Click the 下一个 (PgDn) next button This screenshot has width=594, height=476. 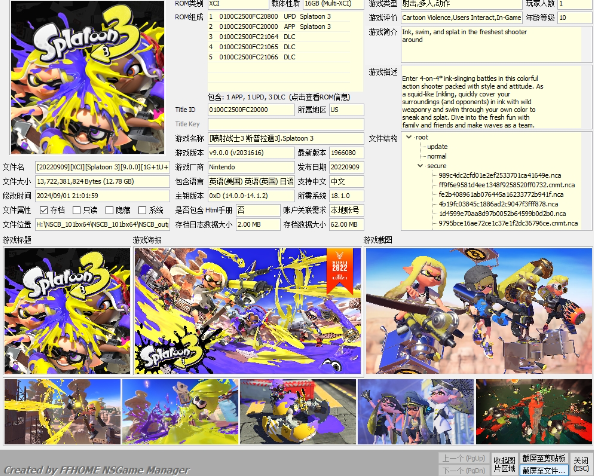tap(464, 470)
